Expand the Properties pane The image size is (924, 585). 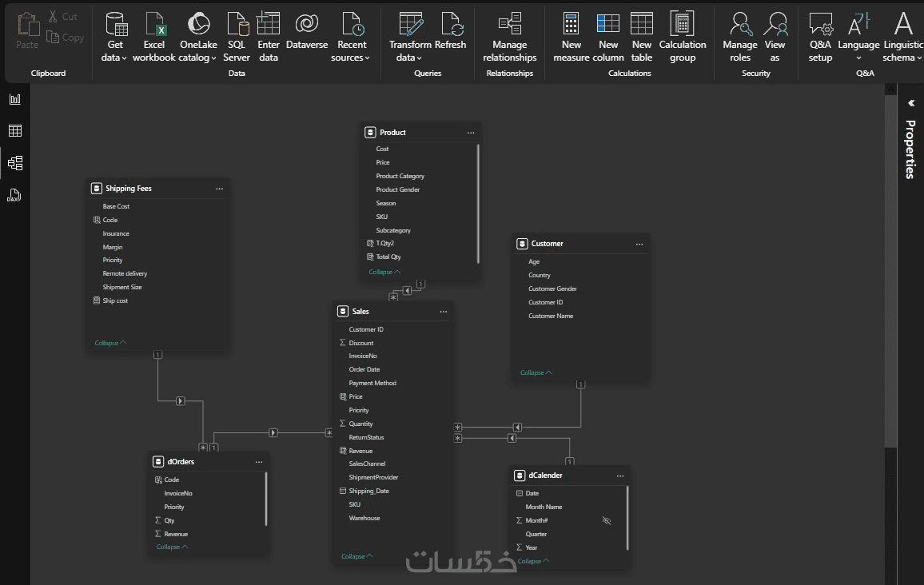pyautogui.click(x=911, y=103)
